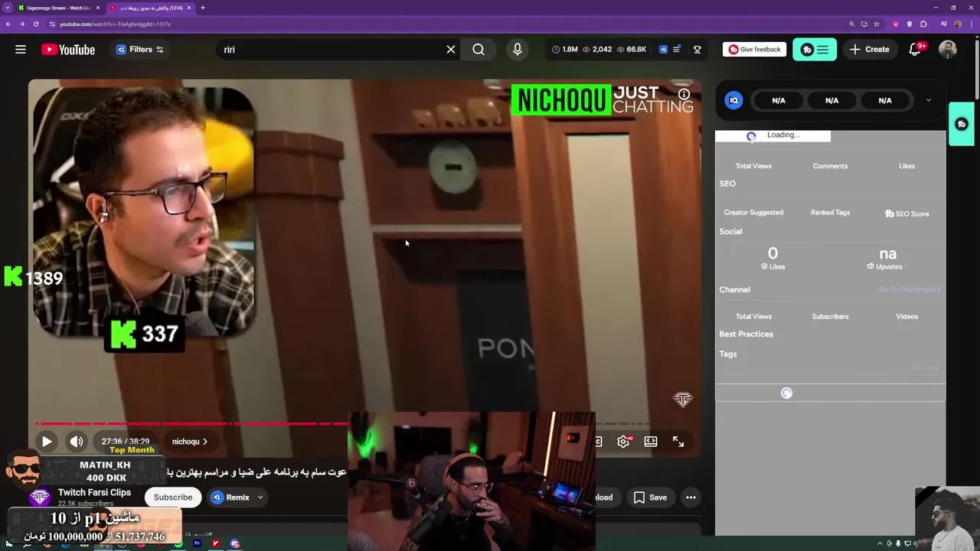
Task: Clear the search query with X
Action: [451, 50]
